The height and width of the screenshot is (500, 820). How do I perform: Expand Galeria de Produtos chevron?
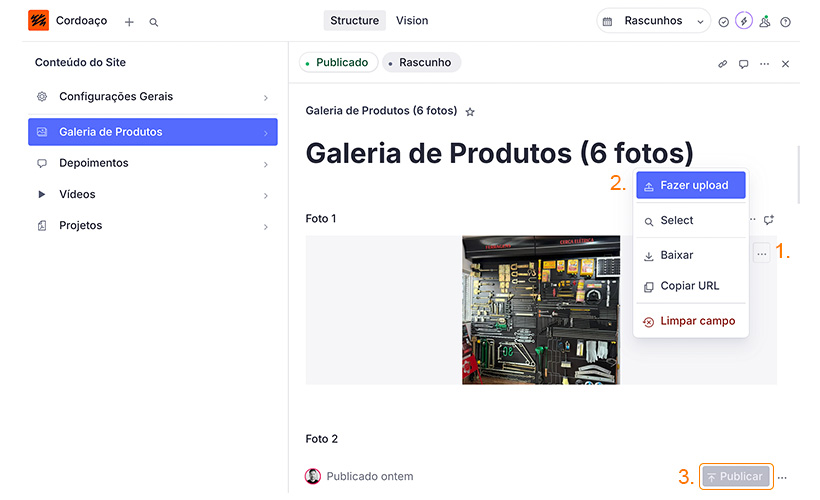pos(266,133)
